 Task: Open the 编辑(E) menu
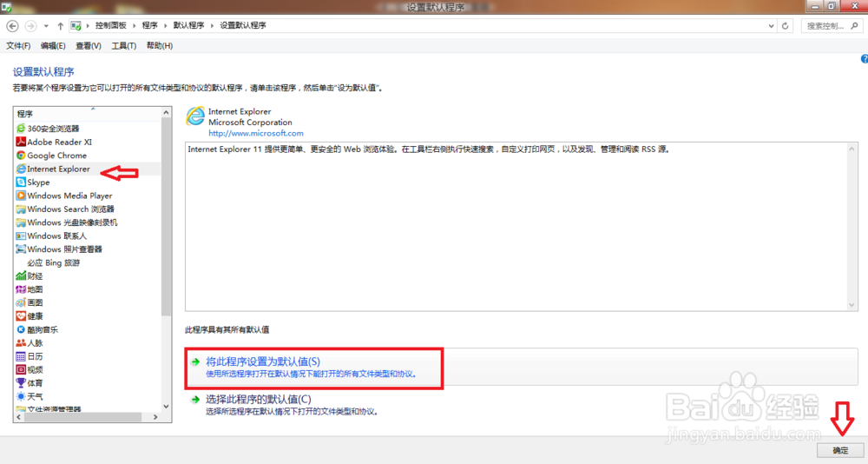(53, 46)
